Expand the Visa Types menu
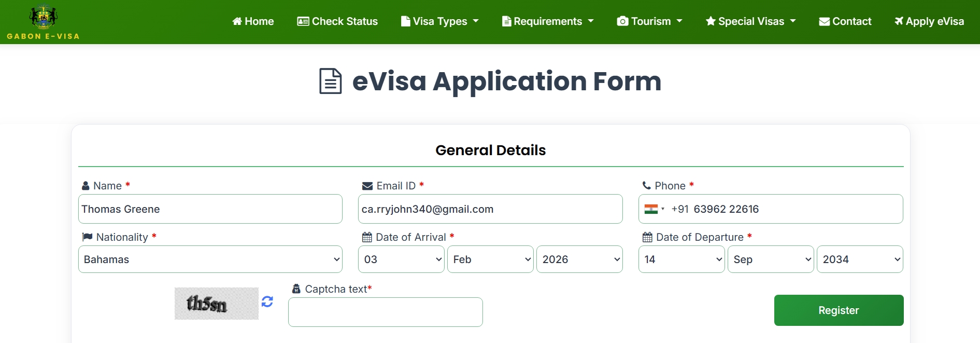 coord(439,21)
